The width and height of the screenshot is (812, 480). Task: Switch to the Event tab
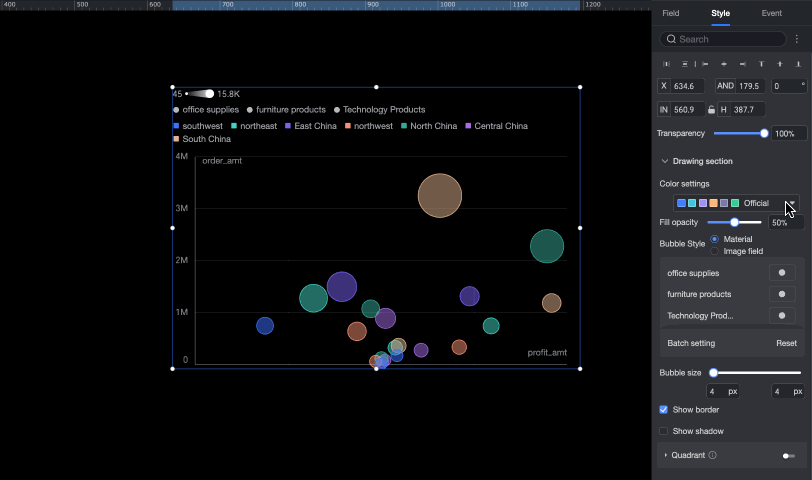772,13
